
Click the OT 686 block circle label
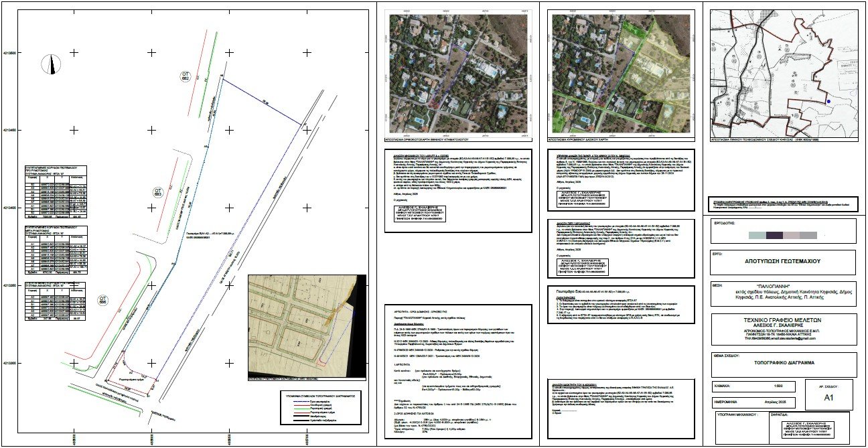[x=102, y=300]
